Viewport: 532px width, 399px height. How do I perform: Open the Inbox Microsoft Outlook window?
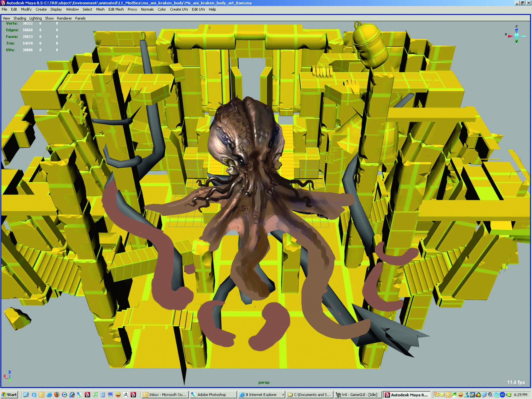tap(165, 395)
